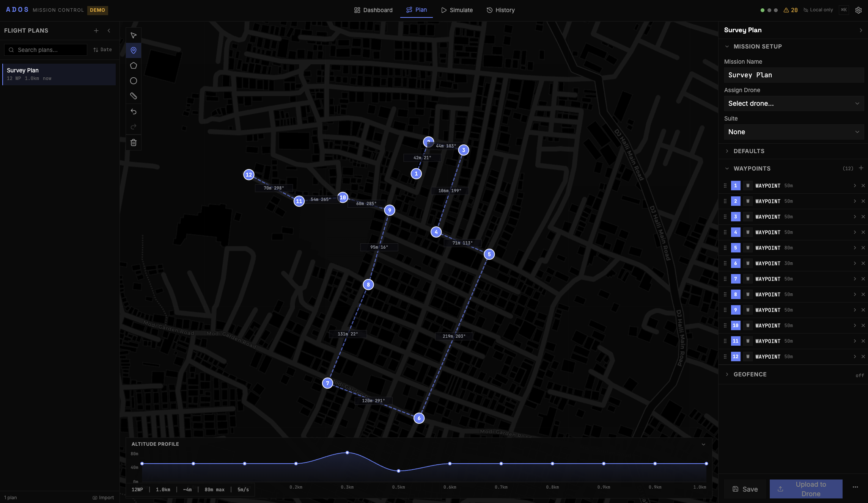The width and height of the screenshot is (868, 503).
Task: Activate the waypoint placement tool
Action: point(133,50)
